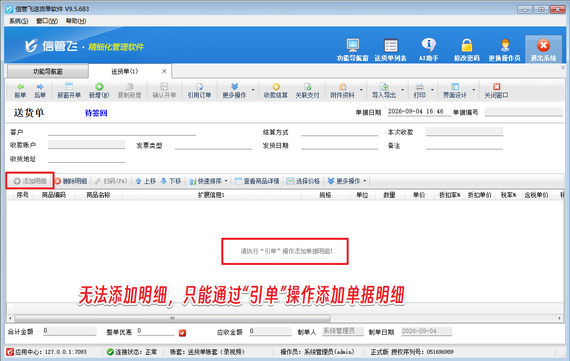Click 删除明细 delete detail icon
The image size is (570, 361).
[71, 181]
